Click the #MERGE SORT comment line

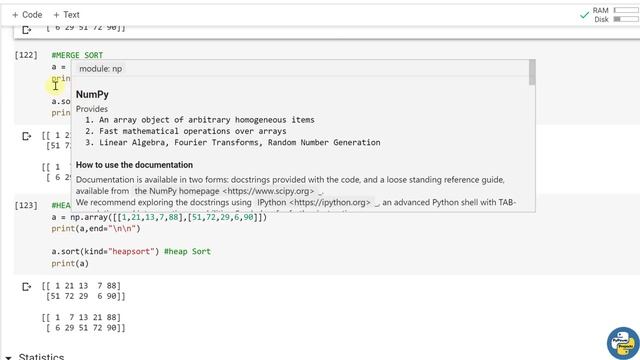pyautogui.click(x=77, y=55)
